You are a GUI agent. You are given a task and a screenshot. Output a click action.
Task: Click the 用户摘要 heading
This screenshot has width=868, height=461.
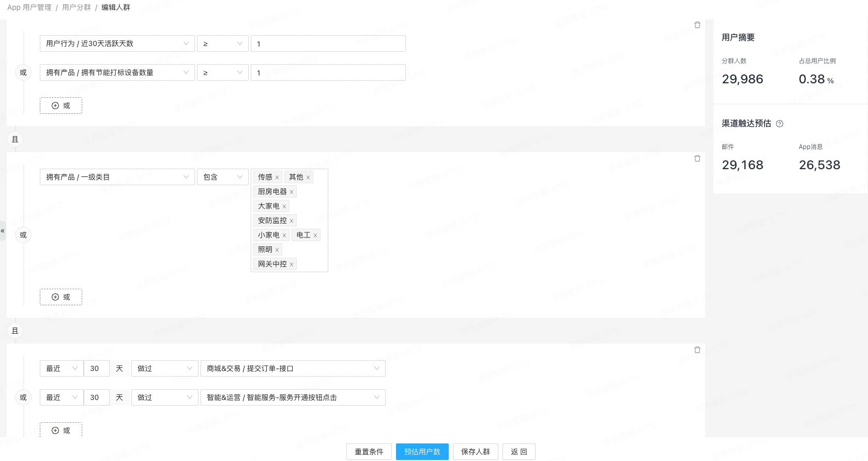[x=738, y=37]
